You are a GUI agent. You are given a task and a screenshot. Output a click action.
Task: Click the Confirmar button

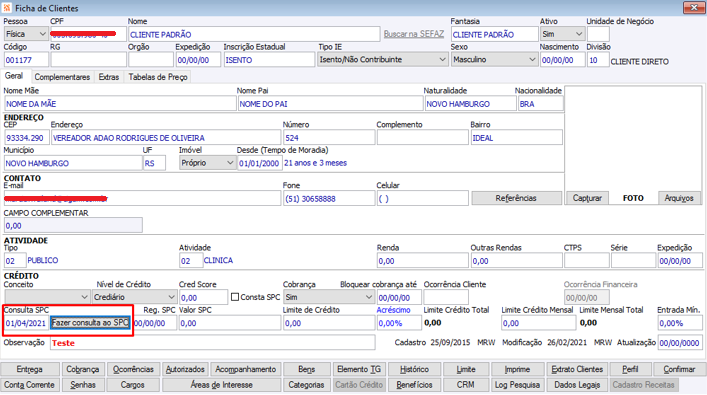[679, 369]
